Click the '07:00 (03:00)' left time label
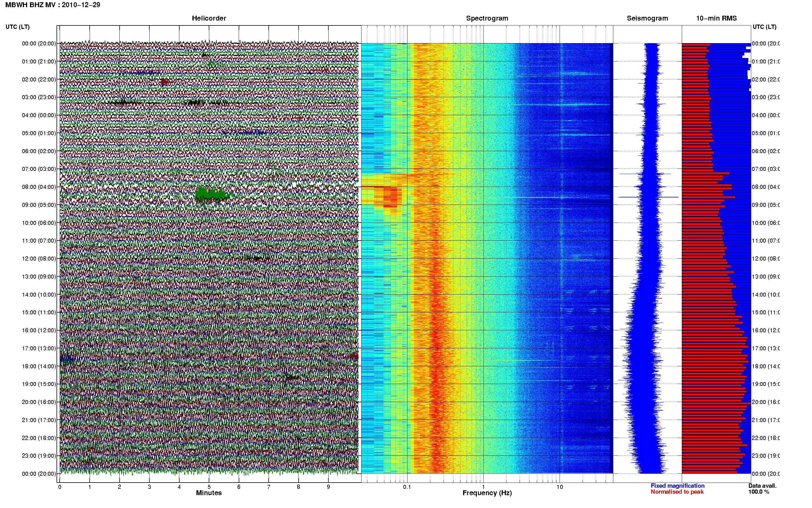 pos(39,169)
